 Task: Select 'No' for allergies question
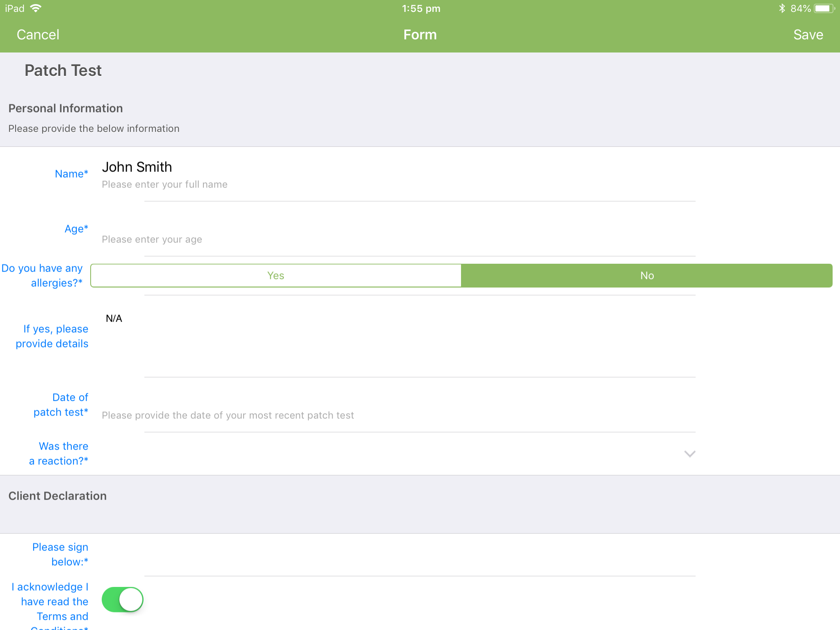[647, 275]
